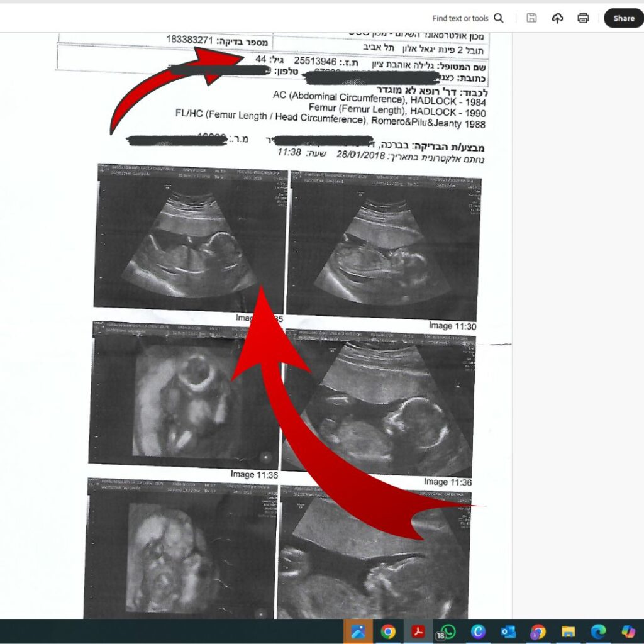The image size is (644, 644).
Task: Click the cloud upload icon
Action: point(557,18)
